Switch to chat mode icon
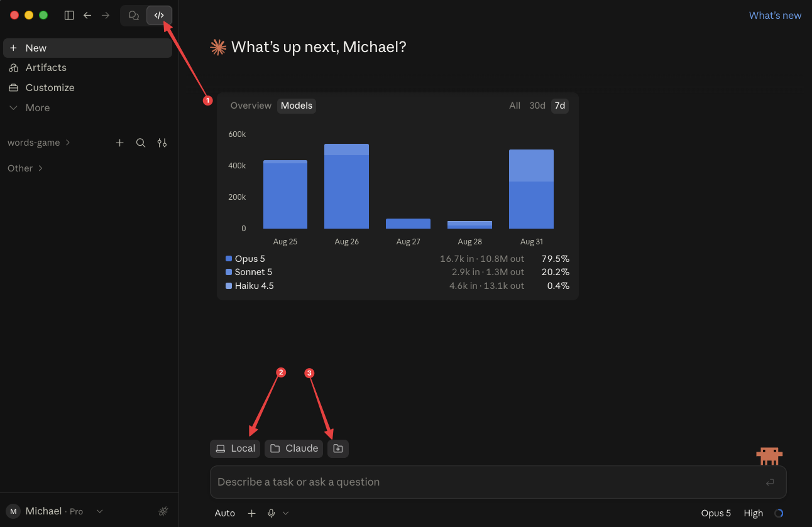The width and height of the screenshot is (812, 527). (x=133, y=16)
